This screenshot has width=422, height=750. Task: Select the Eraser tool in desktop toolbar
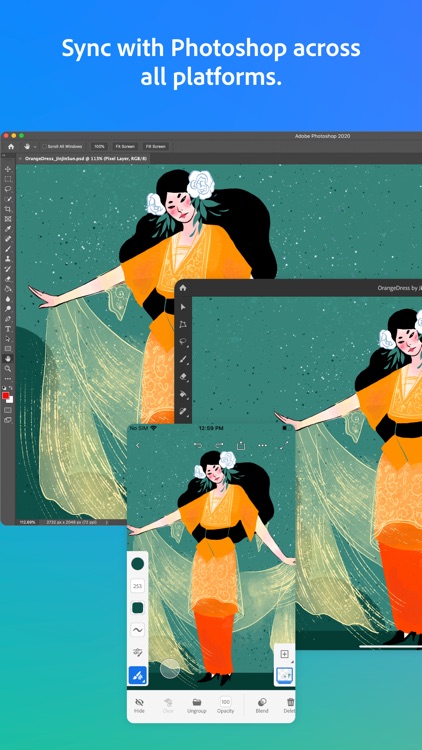coord(8,279)
